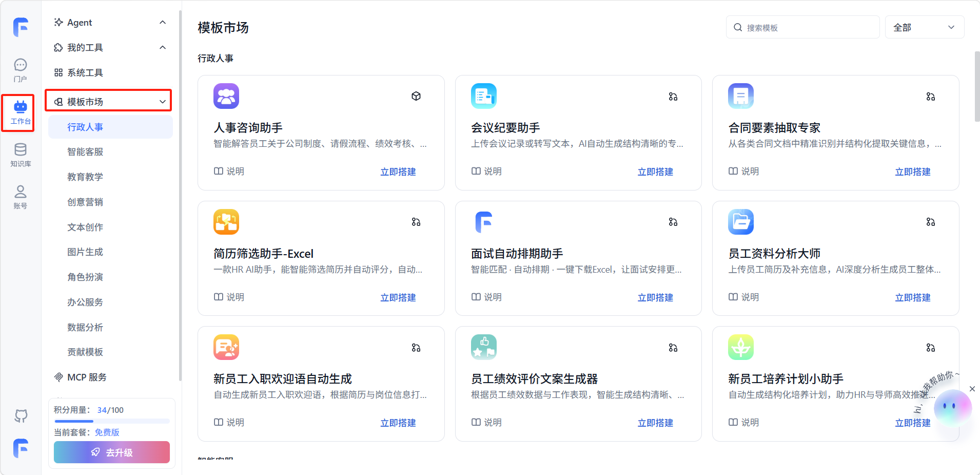Click the 去升级 upgrade button
Image resolution: width=980 pixels, height=475 pixels.
point(112,452)
